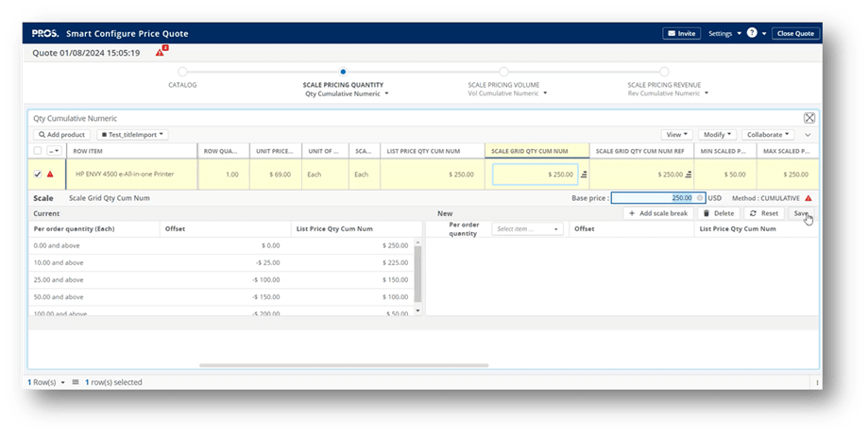This screenshot has height=435, width=868.
Task: Select the HP ENVY 4500 e-All-in-one Printer item
Action: tap(125, 175)
